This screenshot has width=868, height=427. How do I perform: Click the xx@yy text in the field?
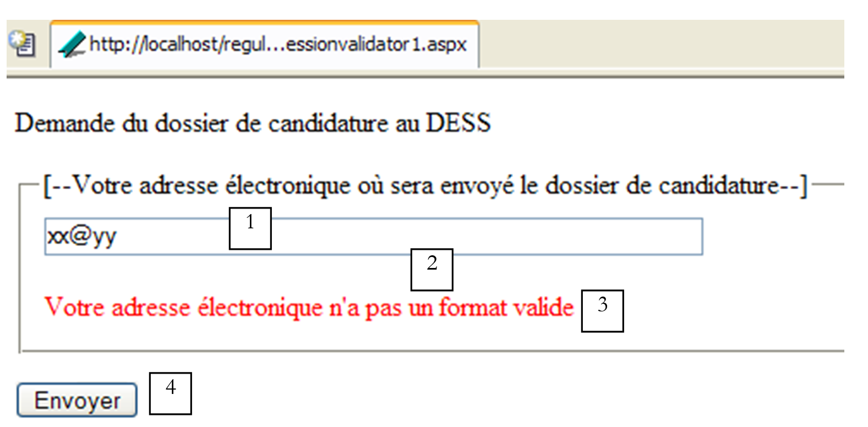coord(81,237)
